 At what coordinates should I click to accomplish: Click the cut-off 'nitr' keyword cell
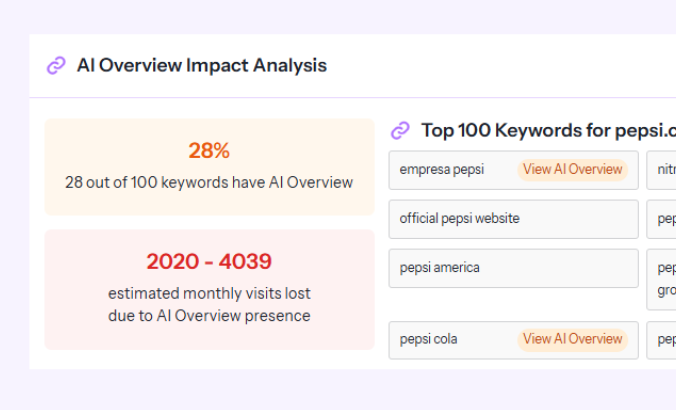662,169
